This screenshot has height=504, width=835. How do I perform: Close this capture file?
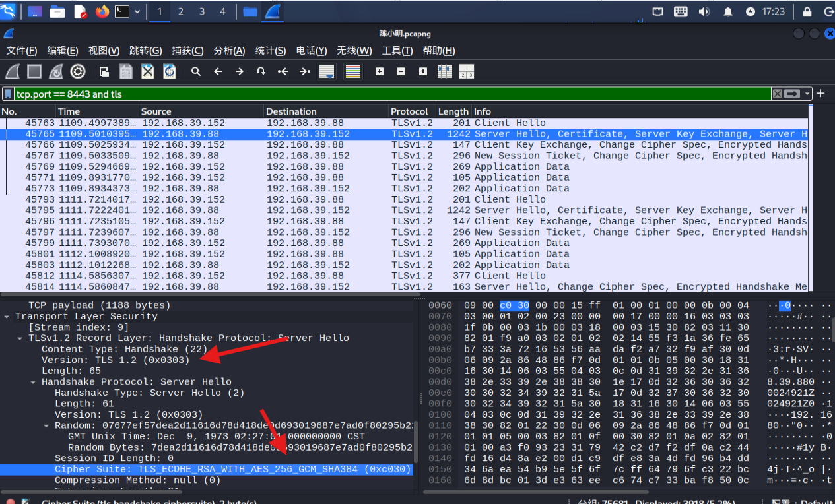point(148,71)
